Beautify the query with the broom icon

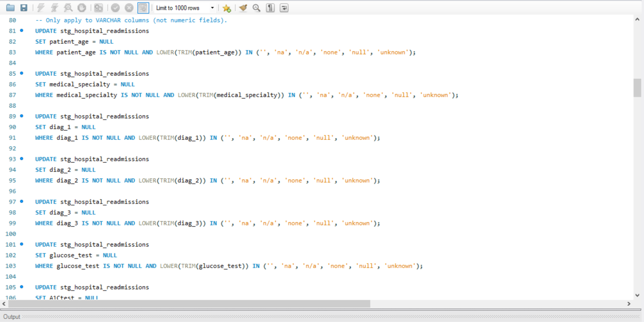243,8
